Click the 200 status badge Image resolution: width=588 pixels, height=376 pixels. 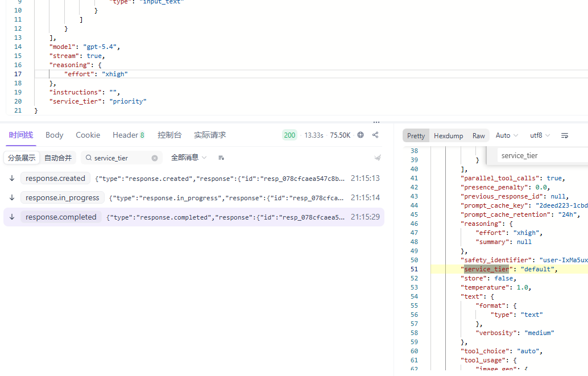tap(289, 135)
